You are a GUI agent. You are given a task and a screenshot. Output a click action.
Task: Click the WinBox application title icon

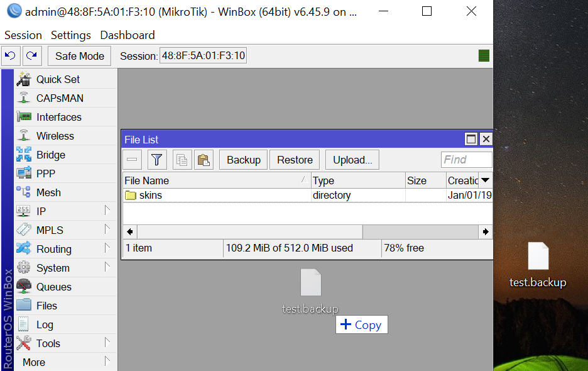[14, 11]
